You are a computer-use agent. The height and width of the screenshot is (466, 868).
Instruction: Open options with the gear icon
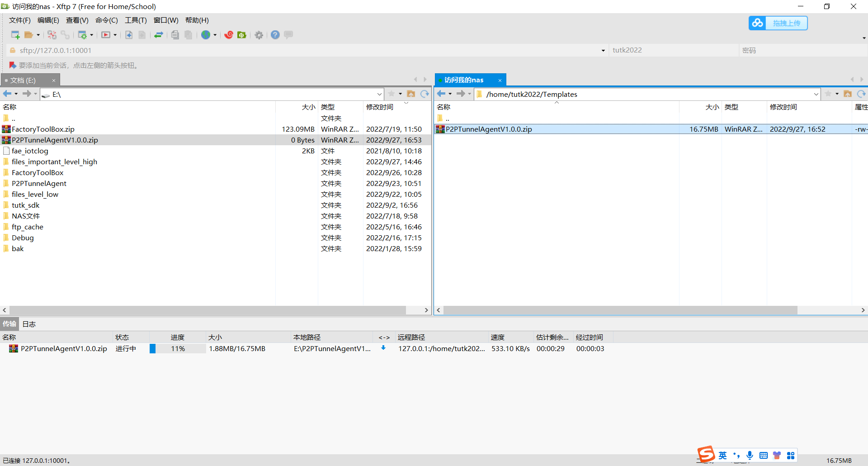click(259, 35)
